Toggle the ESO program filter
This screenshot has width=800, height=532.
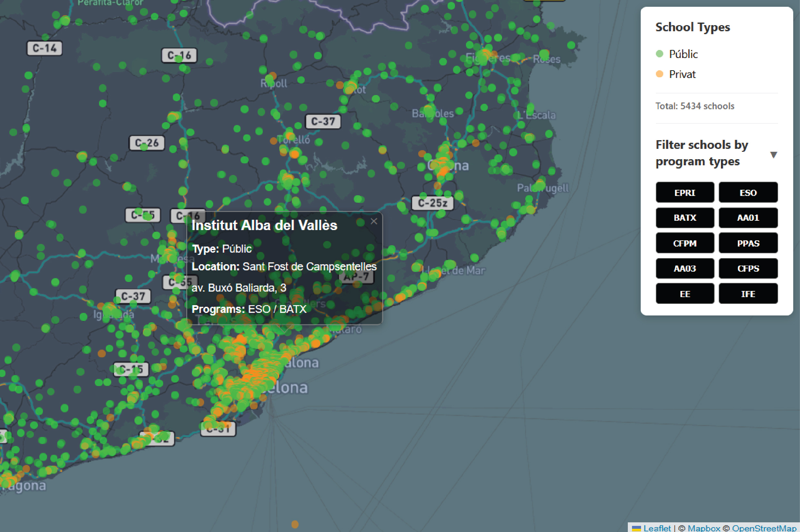pos(748,192)
